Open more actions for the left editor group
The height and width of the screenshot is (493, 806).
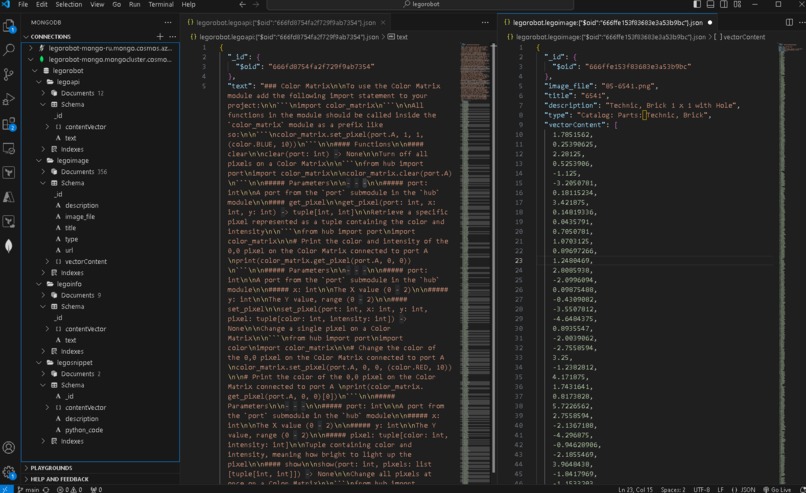point(485,23)
